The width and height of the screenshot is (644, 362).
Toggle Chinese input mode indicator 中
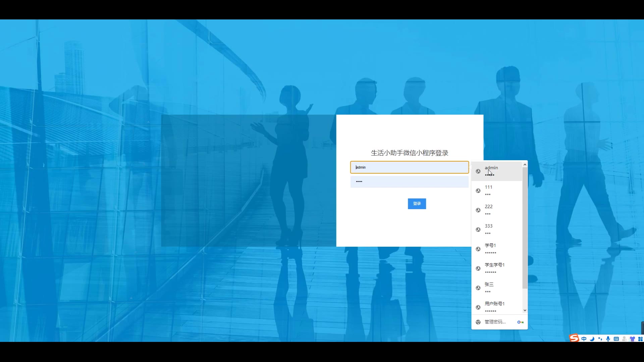coord(584,339)
